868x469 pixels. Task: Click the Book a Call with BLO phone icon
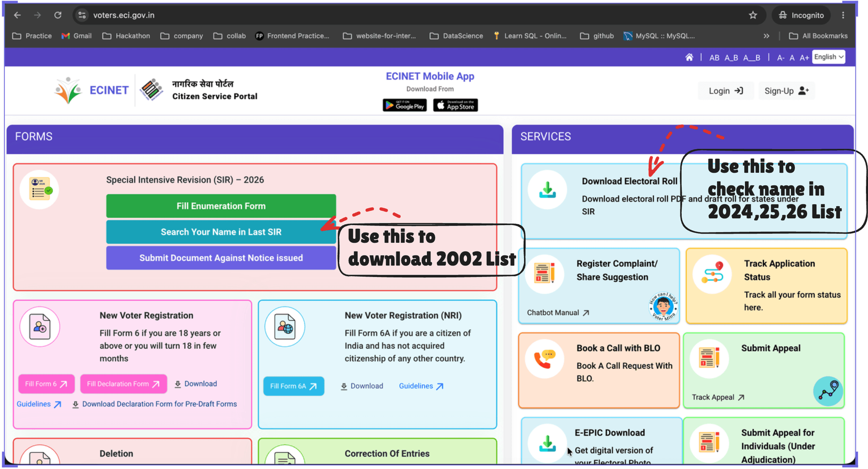(544, 359)
